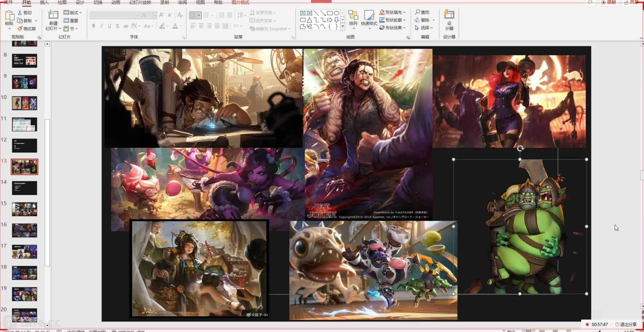Select down arrow shape in gallery
The image size is (644, 332).
(x=336, y=20)
